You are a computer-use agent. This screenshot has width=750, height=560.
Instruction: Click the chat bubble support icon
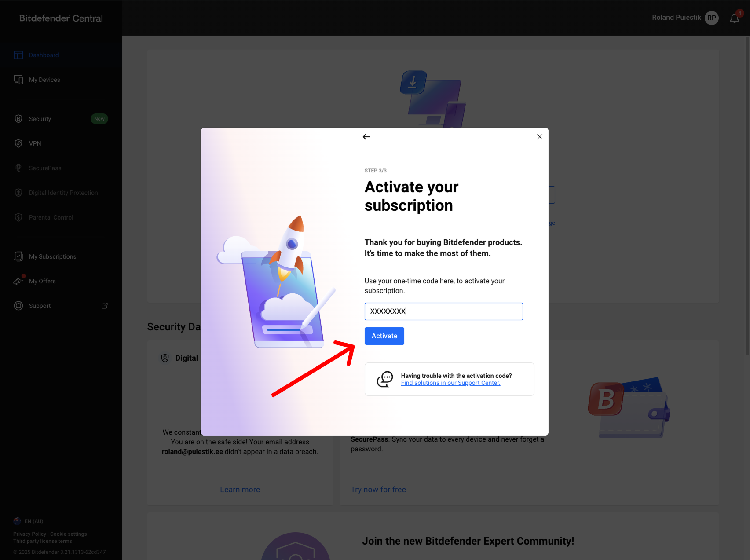385,379
